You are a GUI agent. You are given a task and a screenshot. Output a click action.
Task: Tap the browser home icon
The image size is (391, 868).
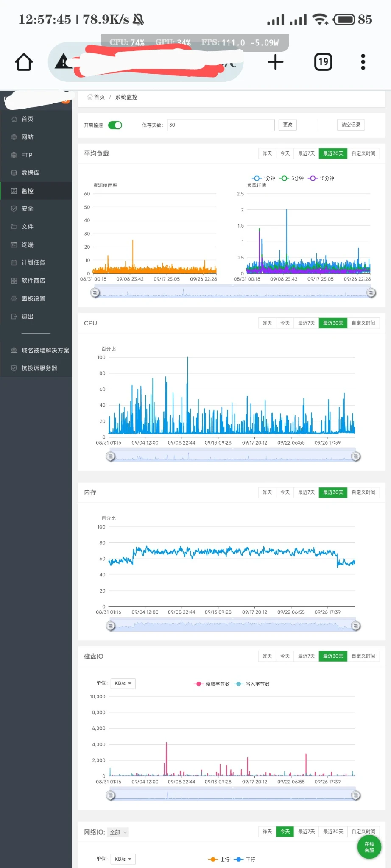point(24,62)
